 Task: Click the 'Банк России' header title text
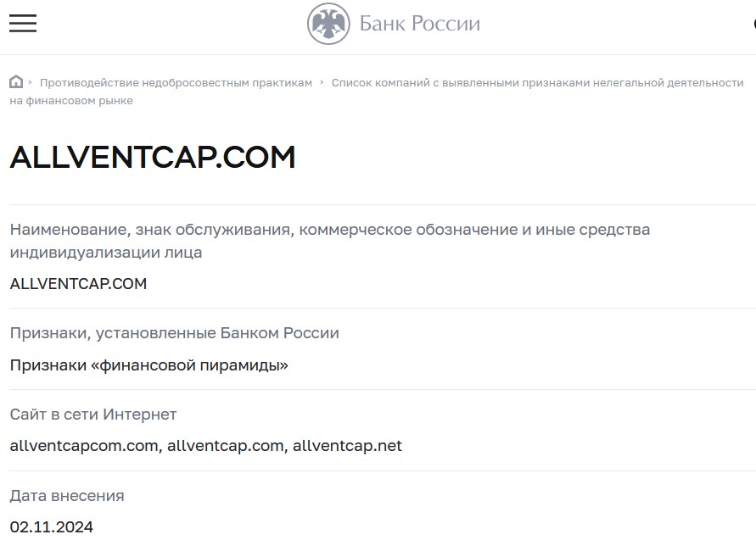(x=420, y=24)
